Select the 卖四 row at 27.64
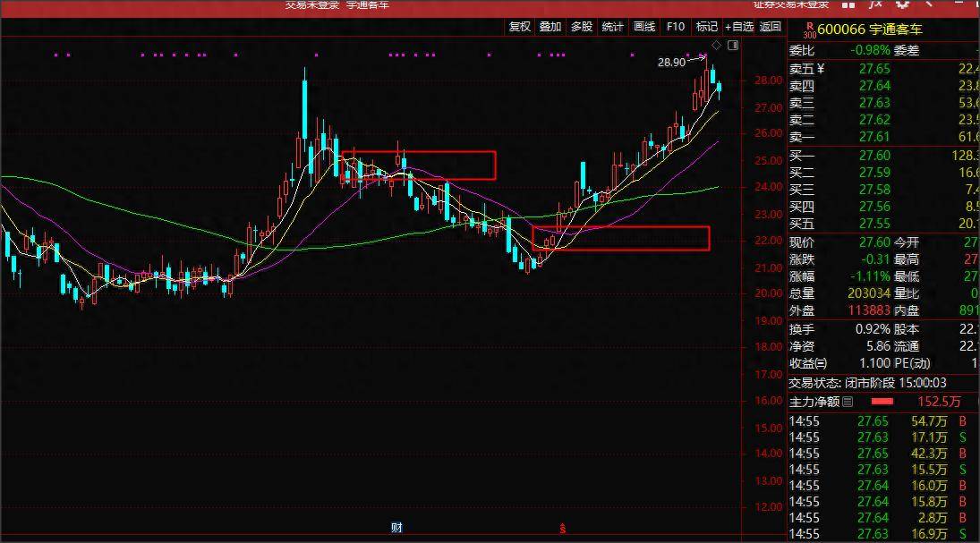980x543 pixels. click(x=883, y=86)
